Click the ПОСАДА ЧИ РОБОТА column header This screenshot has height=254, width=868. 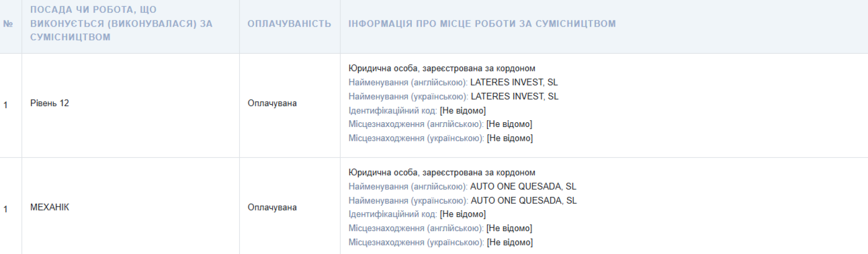(x=121, y=23)
